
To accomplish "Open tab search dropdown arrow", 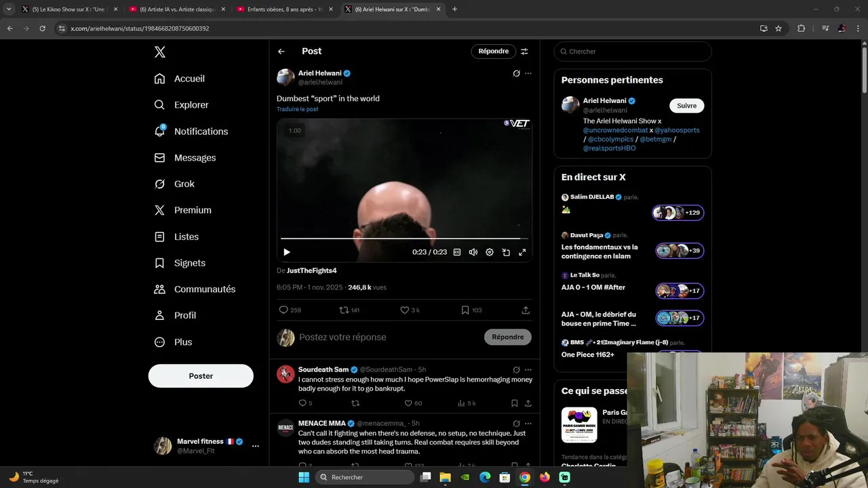I will 9,9.
